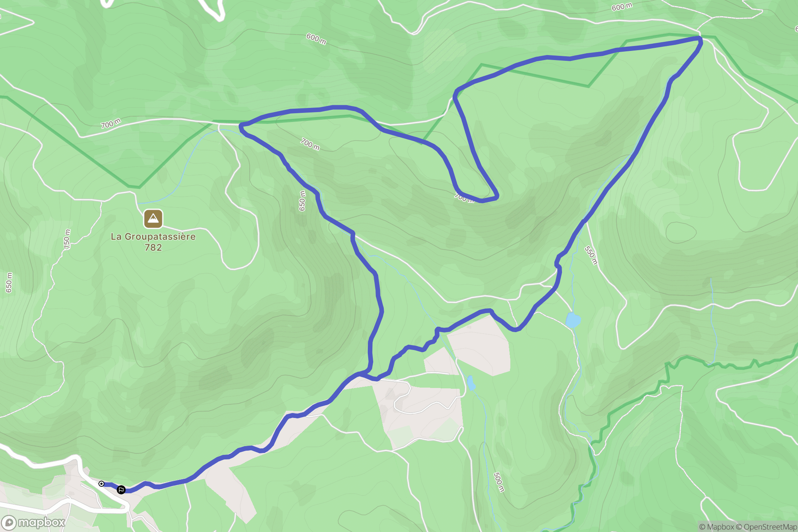Image resolution: width=798 pixels, height=532 pixels.
Task: Select the black finish flag marker
Action: click(121, 489)
